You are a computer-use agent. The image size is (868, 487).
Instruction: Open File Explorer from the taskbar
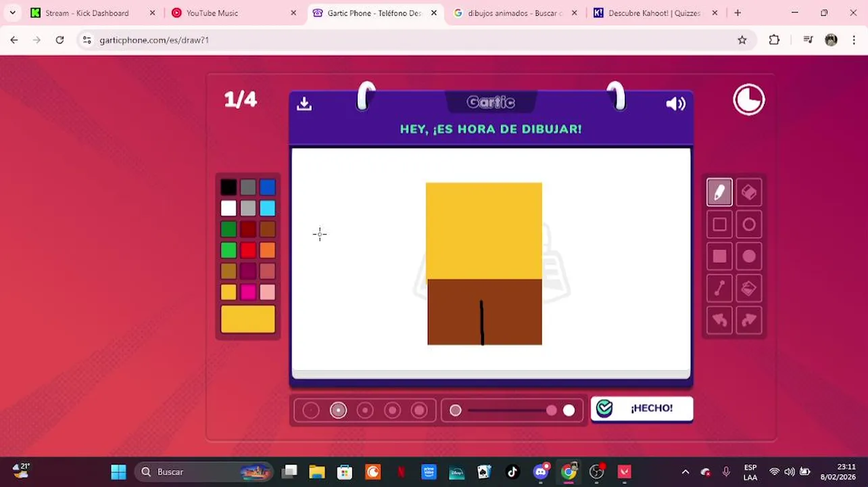[x=317, y=471]
